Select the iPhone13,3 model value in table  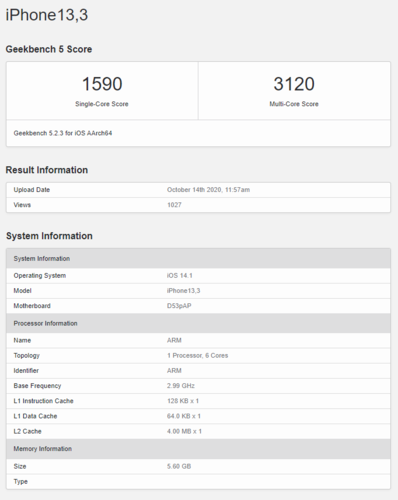[x=184, y=291]
